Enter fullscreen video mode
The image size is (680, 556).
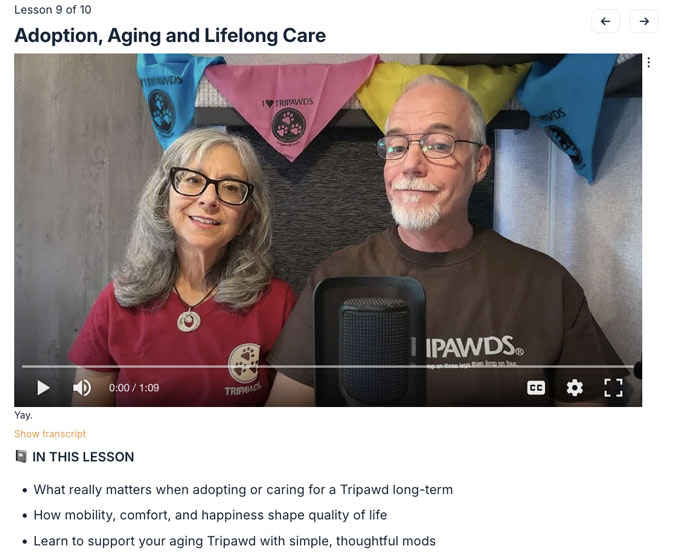point(613,387)
